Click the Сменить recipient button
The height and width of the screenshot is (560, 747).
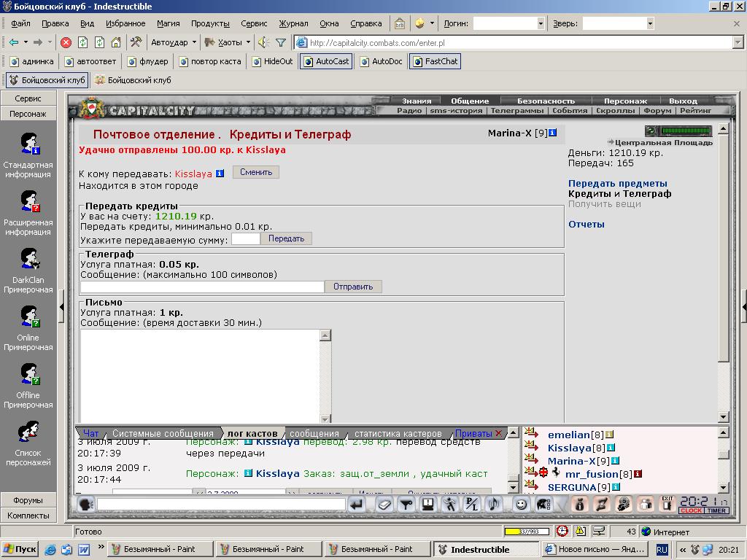point(256,172)
